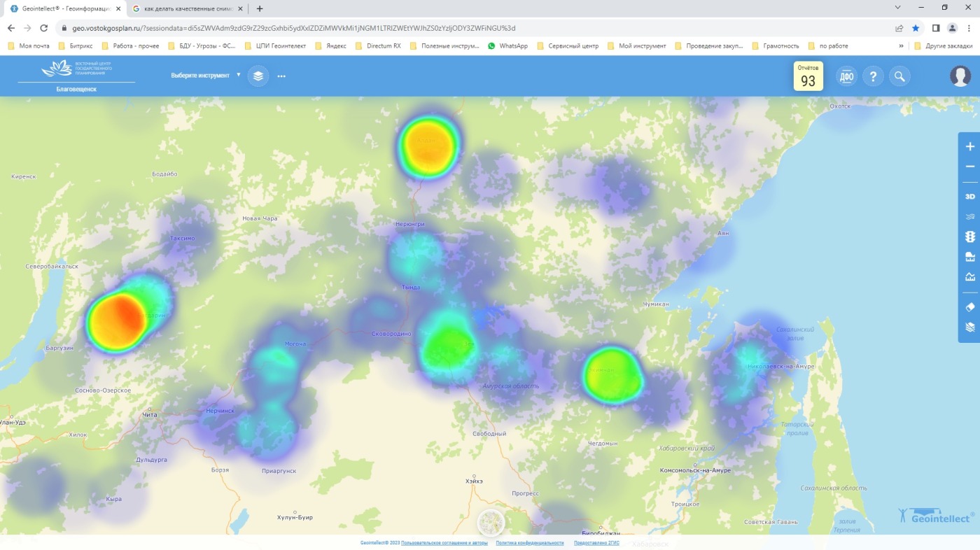This screenshot has width=980, height=550.
Task: Click Комсомольск-на-Амуре label on map
Action: [x=695, y=471]
